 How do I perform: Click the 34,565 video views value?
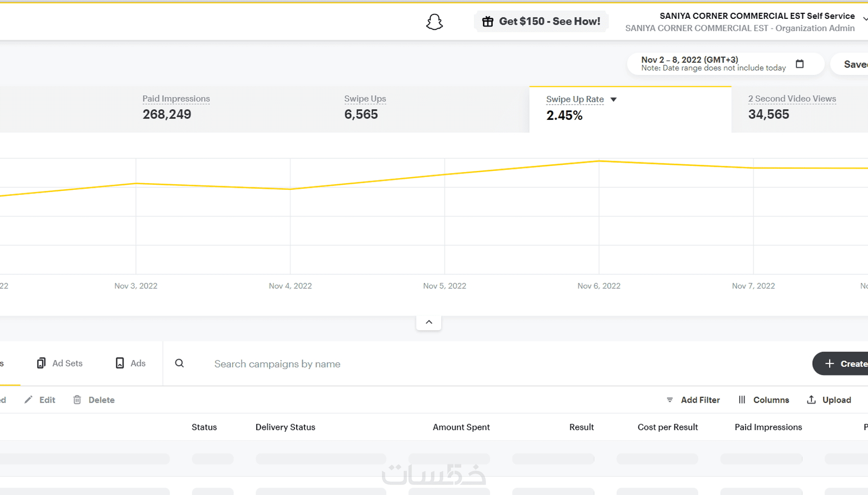click(768, 114)
